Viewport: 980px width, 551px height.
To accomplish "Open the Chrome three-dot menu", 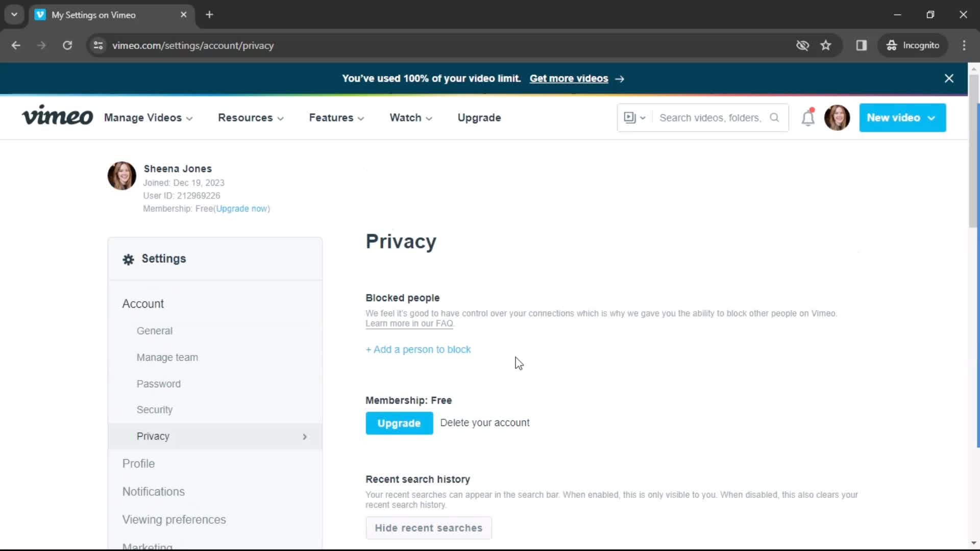I will pos(964,45).
